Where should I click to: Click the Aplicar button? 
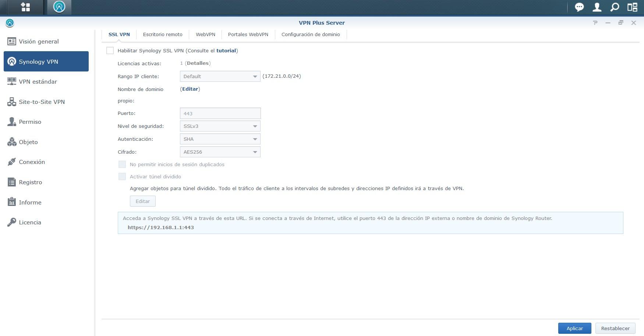click(x=574, y=328)
